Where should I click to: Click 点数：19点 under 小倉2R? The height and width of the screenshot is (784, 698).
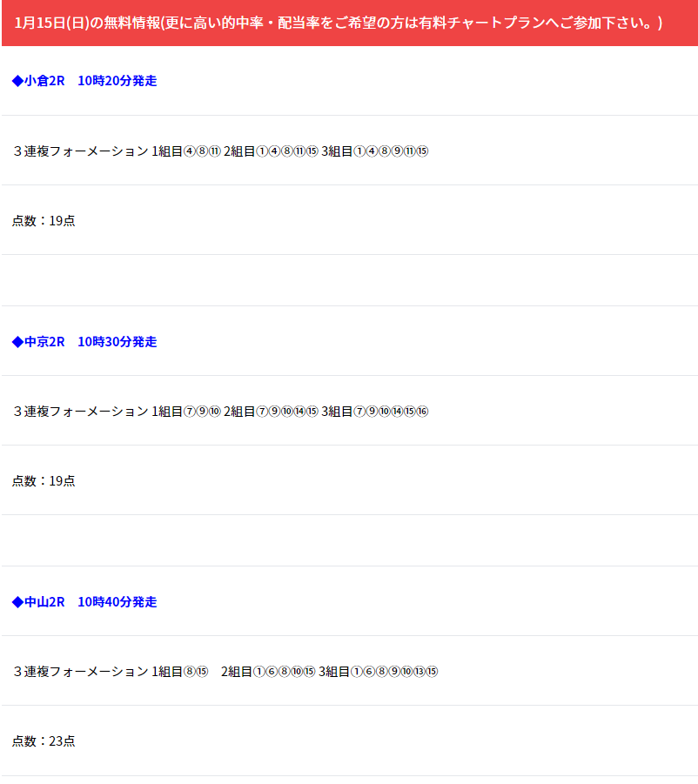pos(44,220)
